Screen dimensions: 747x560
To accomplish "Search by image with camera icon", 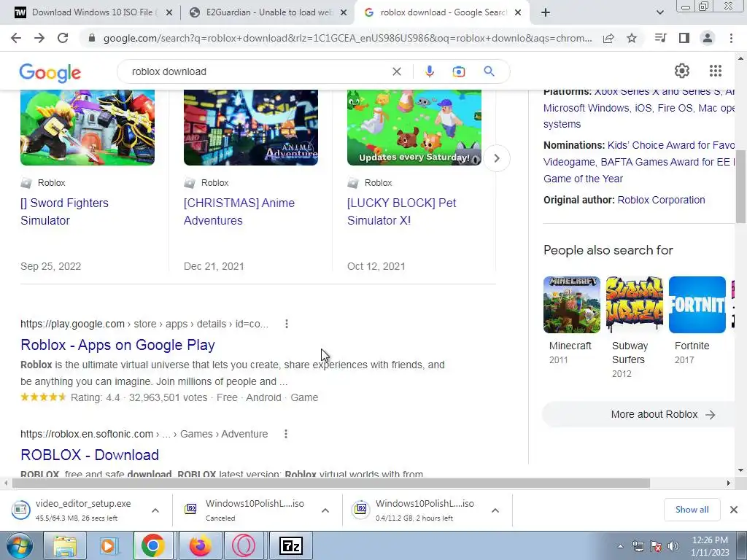I will (x=458, y=71).
